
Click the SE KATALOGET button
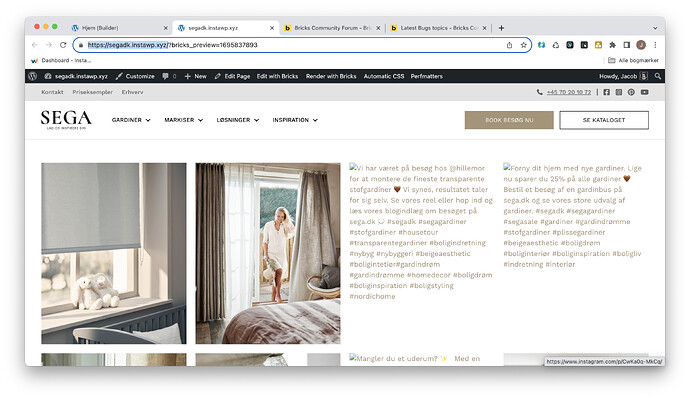point(604,120)
